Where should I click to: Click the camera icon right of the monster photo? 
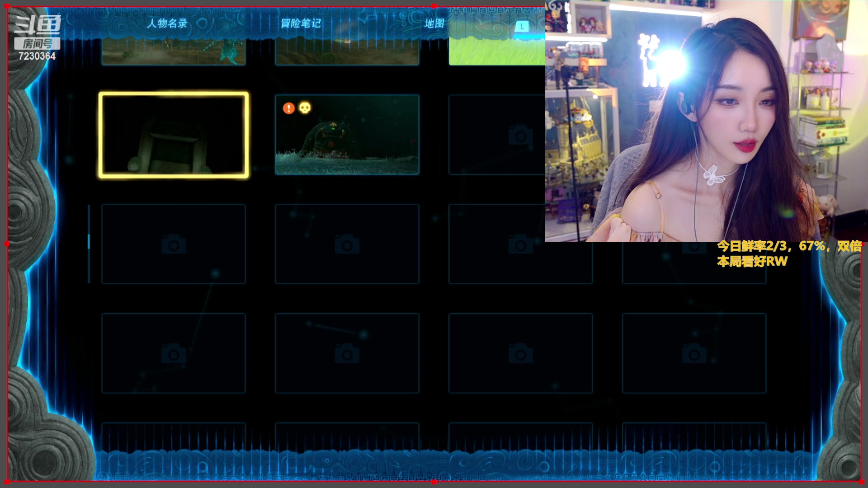pos(520,135)
